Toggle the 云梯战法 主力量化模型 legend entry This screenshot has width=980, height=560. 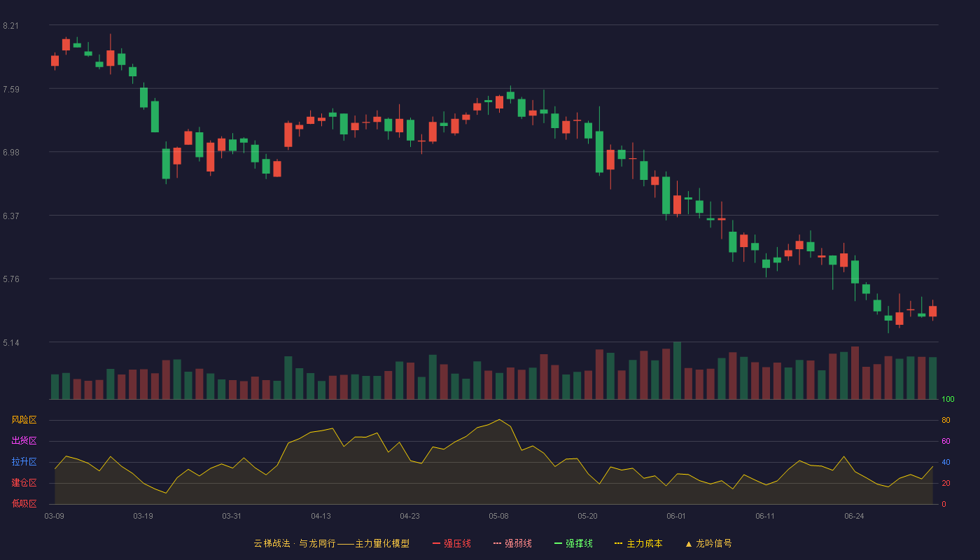(331, 543)
